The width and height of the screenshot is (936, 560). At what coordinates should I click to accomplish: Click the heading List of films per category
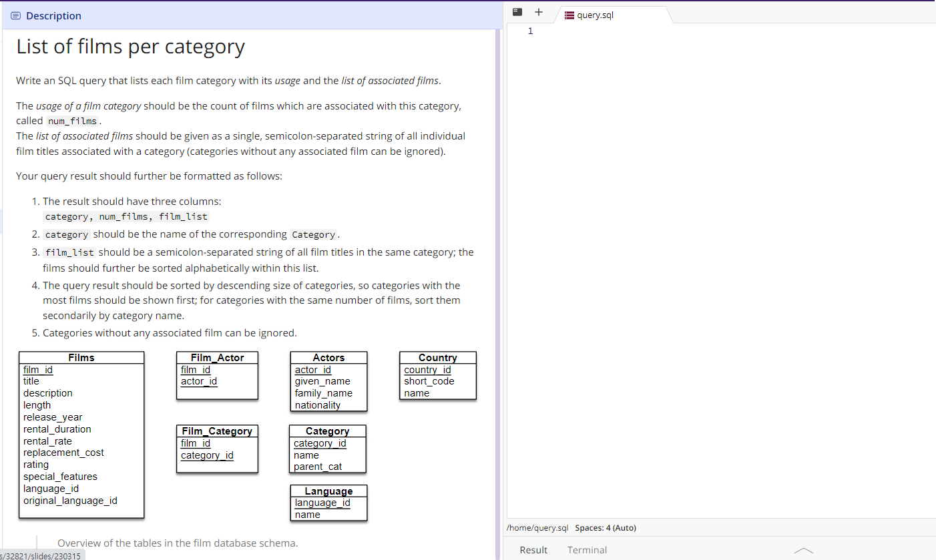coord(131,47)
